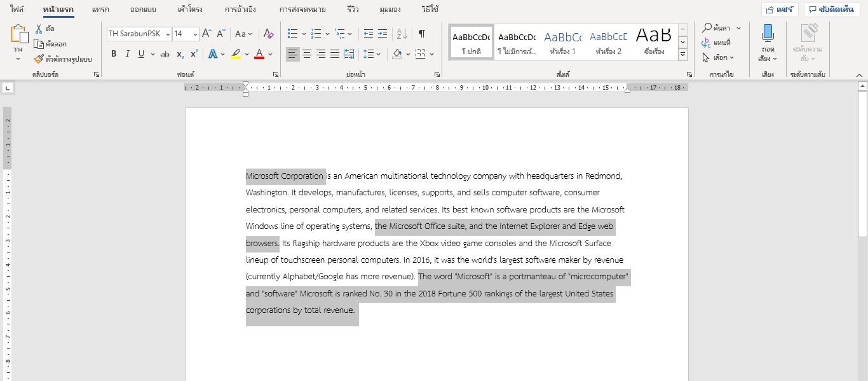The image size is (868, 381).
Task: Start Dictate voice typing
Action: point(766,39)
